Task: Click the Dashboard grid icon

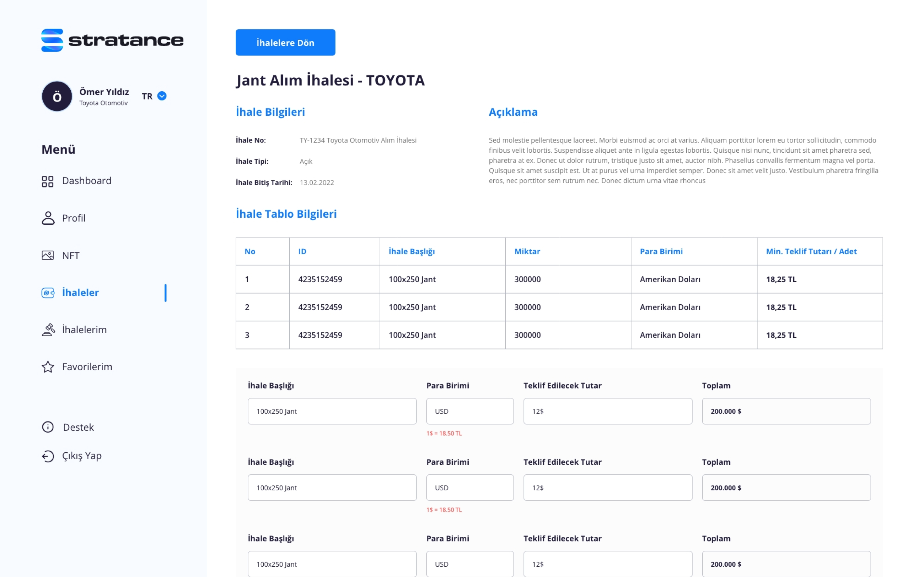Action: coord(47,181)
